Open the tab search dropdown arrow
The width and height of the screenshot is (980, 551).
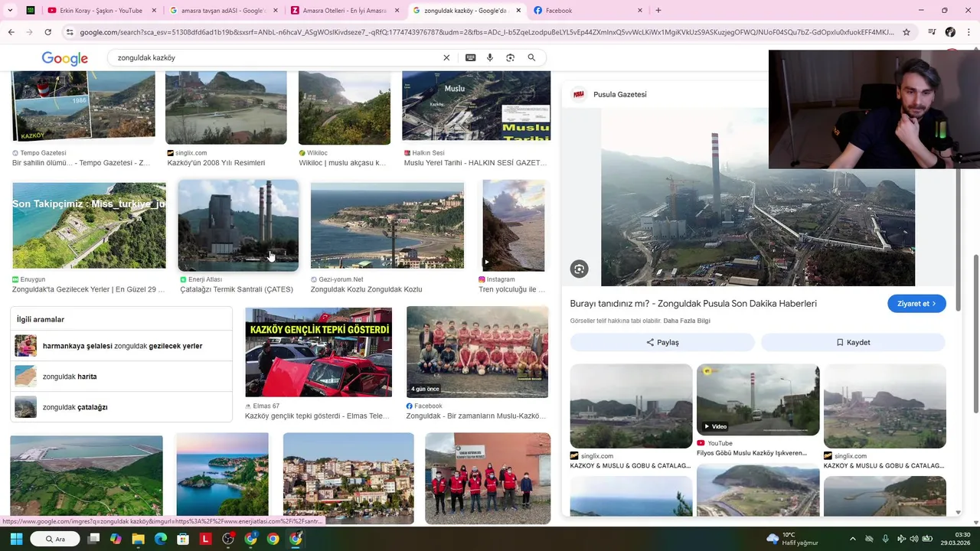coord(10,11)
